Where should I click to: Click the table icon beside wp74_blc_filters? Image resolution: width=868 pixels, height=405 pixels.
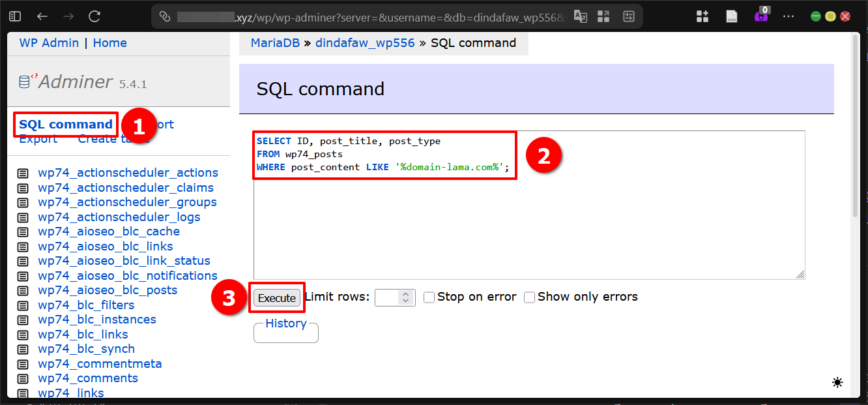23,305
